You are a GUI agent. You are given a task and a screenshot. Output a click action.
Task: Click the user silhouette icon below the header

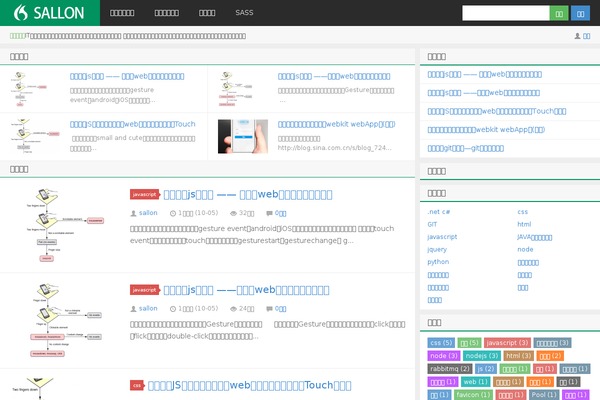(577, 36)
